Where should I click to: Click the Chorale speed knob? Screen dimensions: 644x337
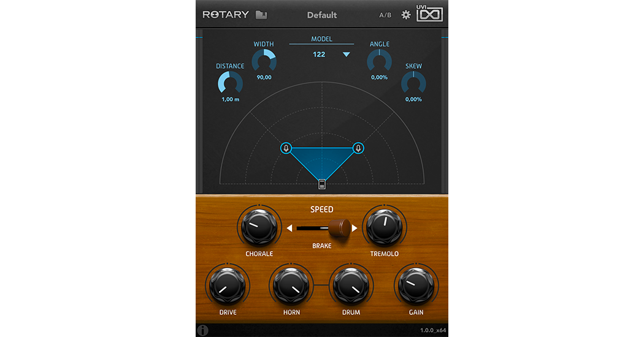pyautogui.click(x=259, y=227)
